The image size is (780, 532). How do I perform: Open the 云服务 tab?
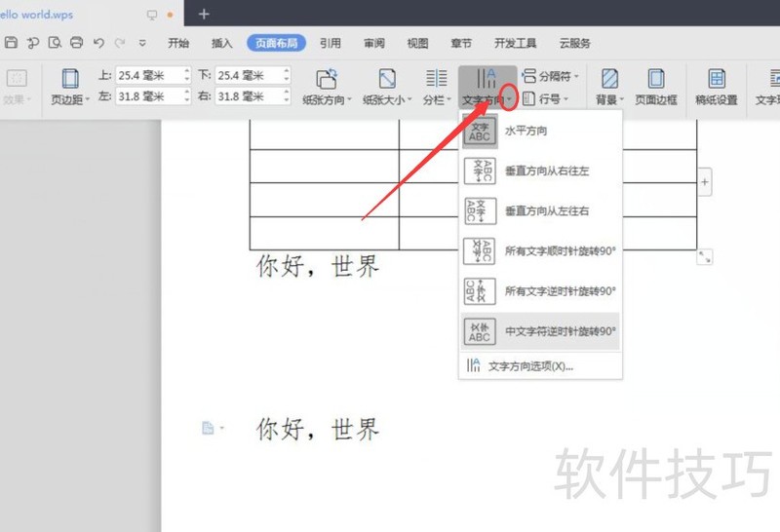coord(574,43)
